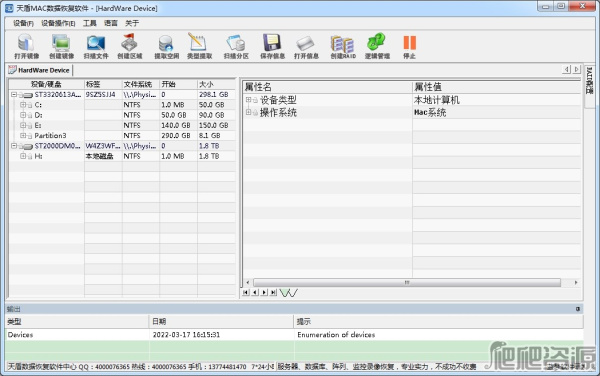The width and height of the screenshot is (600, 376).
Task: Click the properties scrollbar left arrow
Action: (x=248, y=283)
